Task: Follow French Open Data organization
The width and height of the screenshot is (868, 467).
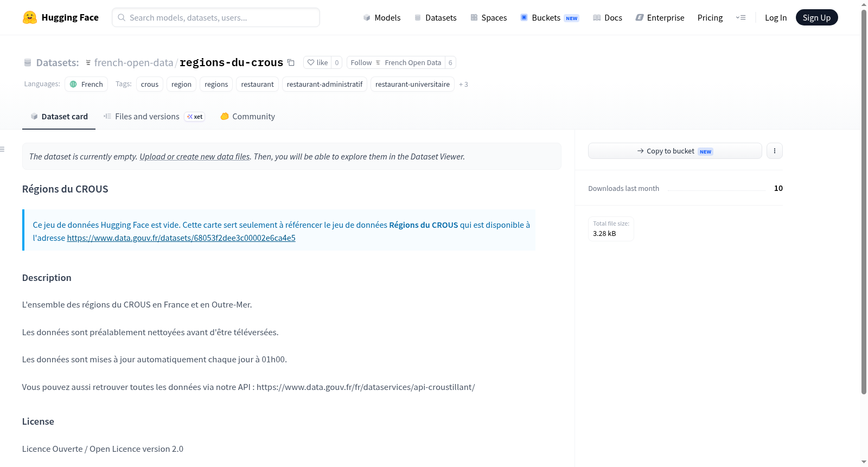Action: click(x=396, y=62)
